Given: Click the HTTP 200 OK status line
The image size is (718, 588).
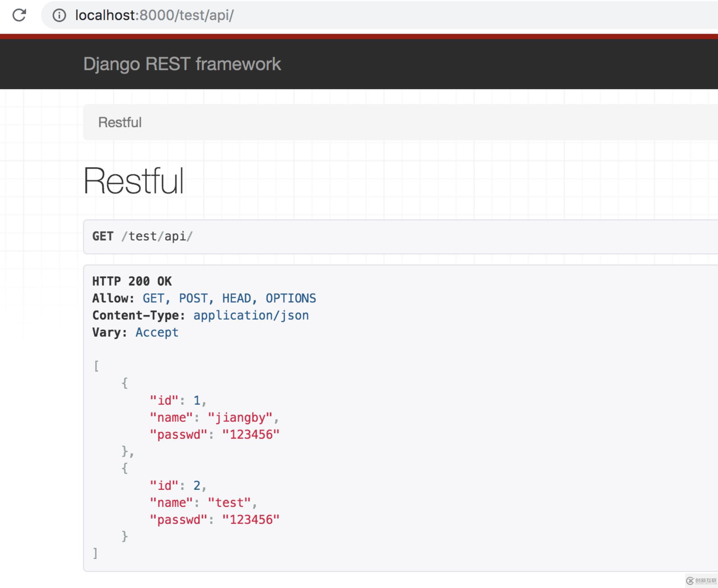Looking at the screenshot, I should click(x=132, y=281).
